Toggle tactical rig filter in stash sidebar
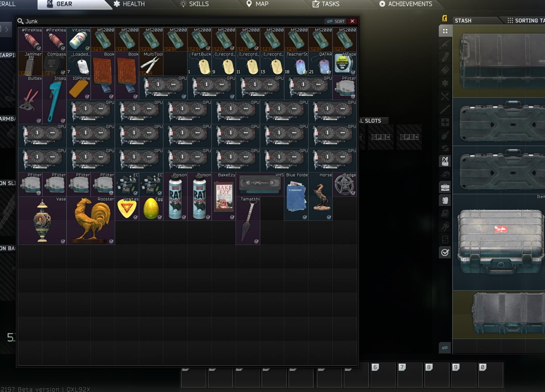 (x=445, y=161)
